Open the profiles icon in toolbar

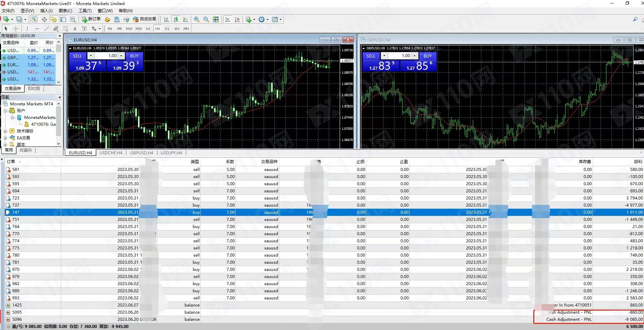(x=19, y=19)
